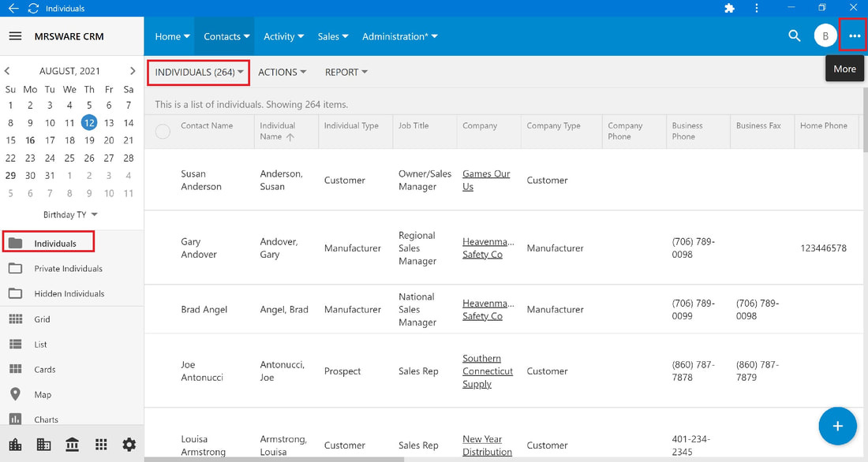Expand the Contacts menu
Viewport: 868px width, 462px height.
coord(226,36)
